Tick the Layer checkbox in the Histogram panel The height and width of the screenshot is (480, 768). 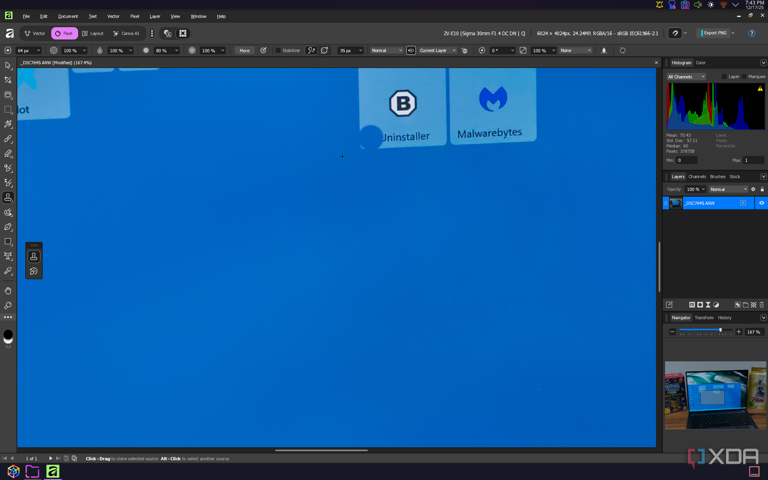tap(724, 76)
